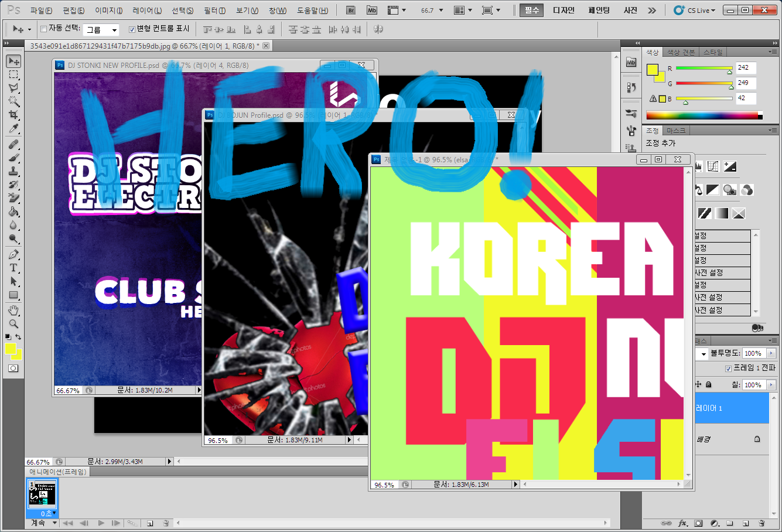Open the 불투명도 opacity dropdown arrow

coord(771,353)
